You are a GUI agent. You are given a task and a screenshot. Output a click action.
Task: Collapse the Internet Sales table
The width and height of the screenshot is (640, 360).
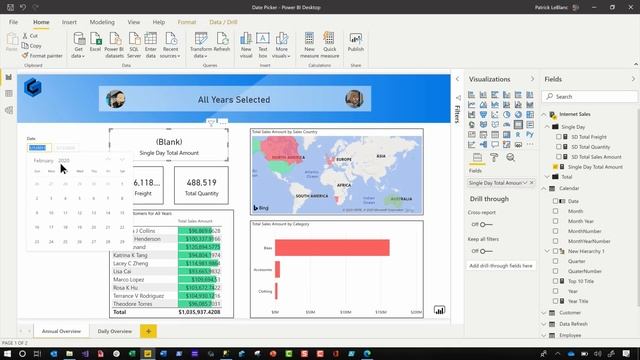pos(544,114)
